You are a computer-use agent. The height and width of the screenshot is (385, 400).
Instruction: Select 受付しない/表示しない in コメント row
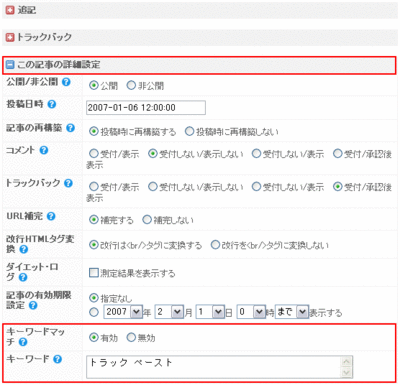153,154
